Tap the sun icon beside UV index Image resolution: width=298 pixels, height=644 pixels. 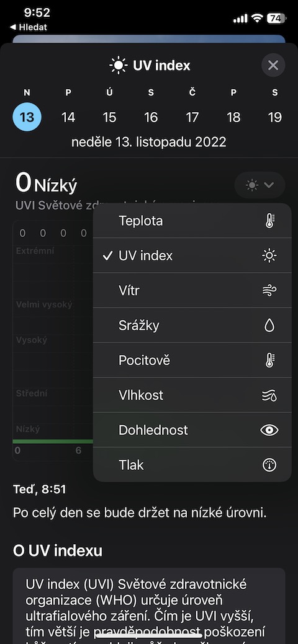point(269,256)
